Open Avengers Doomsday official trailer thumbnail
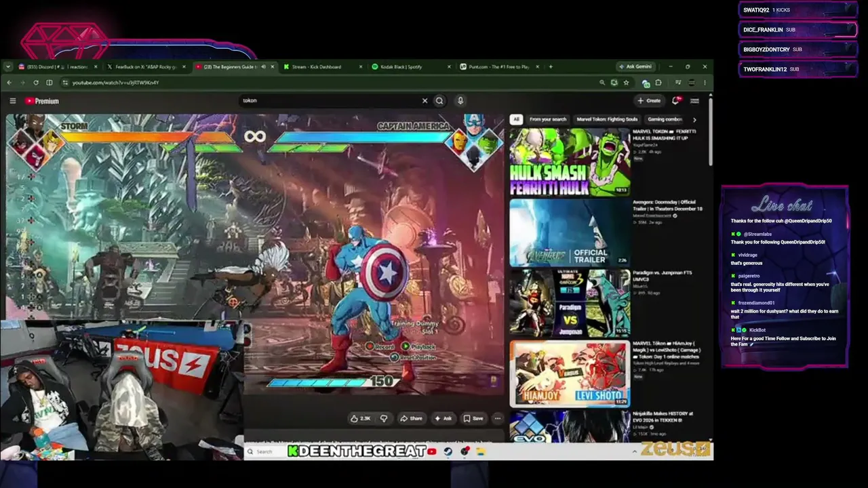The width and height of the screenshot is (868, 488). [570, 232]
